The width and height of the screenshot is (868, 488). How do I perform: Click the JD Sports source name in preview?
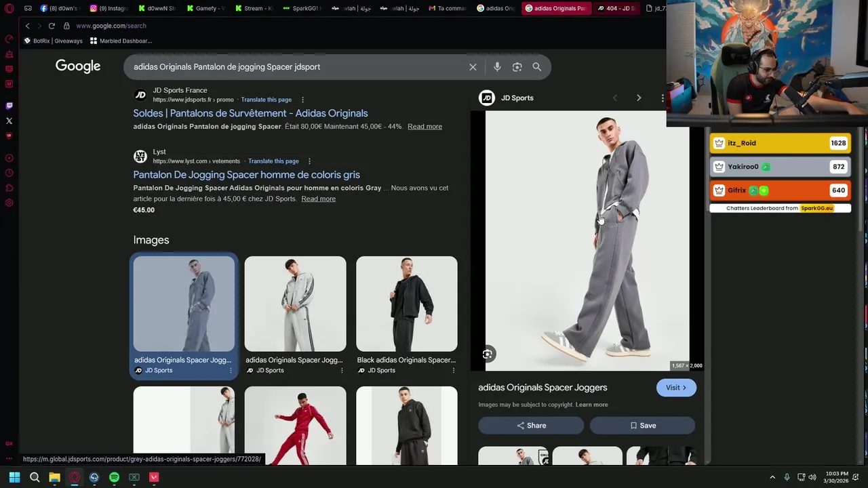click(x=517, y=98)
